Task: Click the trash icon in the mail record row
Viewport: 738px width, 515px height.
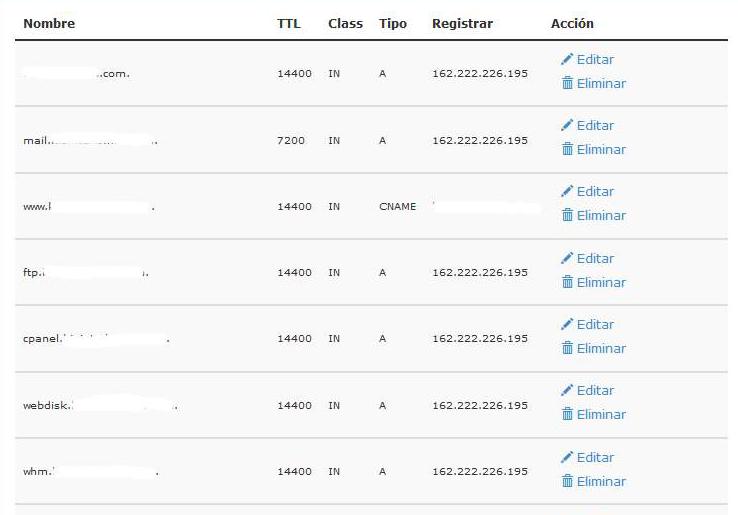Action: (568, 149)
